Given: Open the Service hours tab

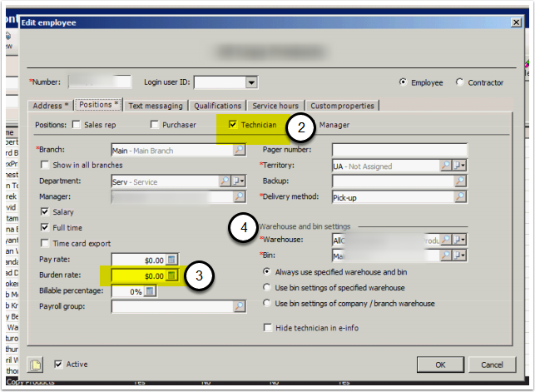Looking at the screenshot, I should (276, 106).
